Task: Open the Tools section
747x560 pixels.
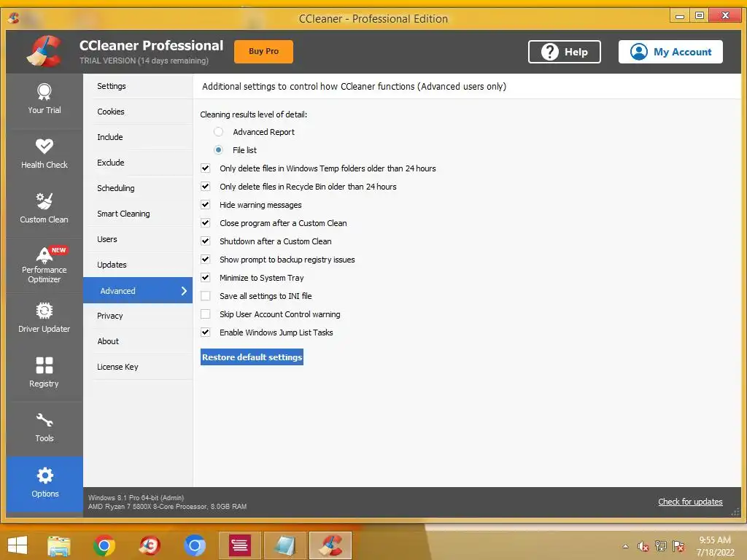Action: coord(44,429)
